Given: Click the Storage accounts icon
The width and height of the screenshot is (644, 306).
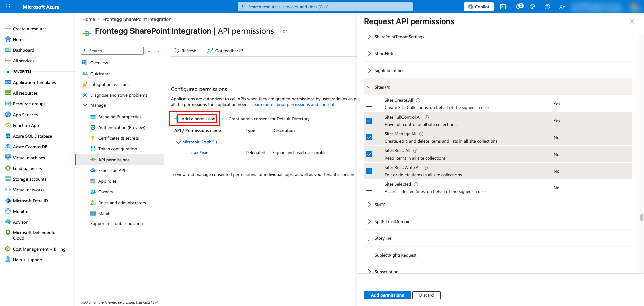Looking at the screenshot, I should tap(8, 179).
